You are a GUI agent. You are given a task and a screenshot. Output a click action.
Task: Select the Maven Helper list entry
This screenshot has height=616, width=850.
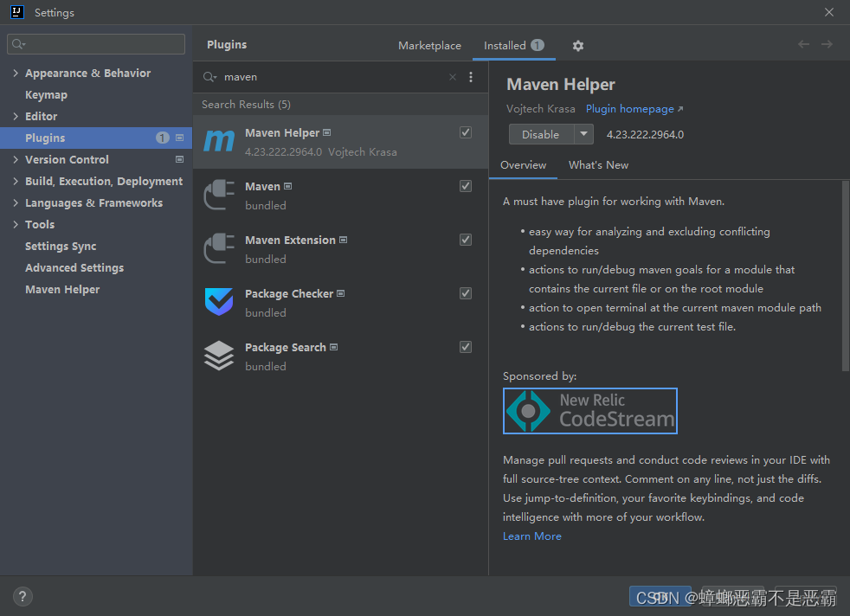coord(340,142)
